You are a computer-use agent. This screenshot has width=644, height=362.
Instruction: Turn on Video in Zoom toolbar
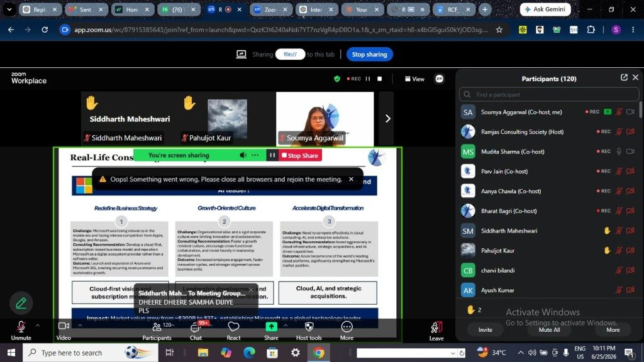[x=64, y=331]
